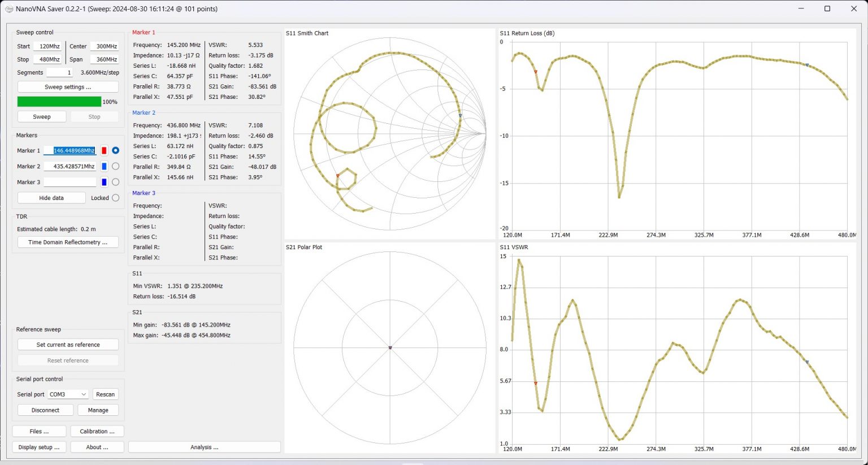The image size is (868, 465).
Task: Select the Marker 1 radio button
Action: 115,150
